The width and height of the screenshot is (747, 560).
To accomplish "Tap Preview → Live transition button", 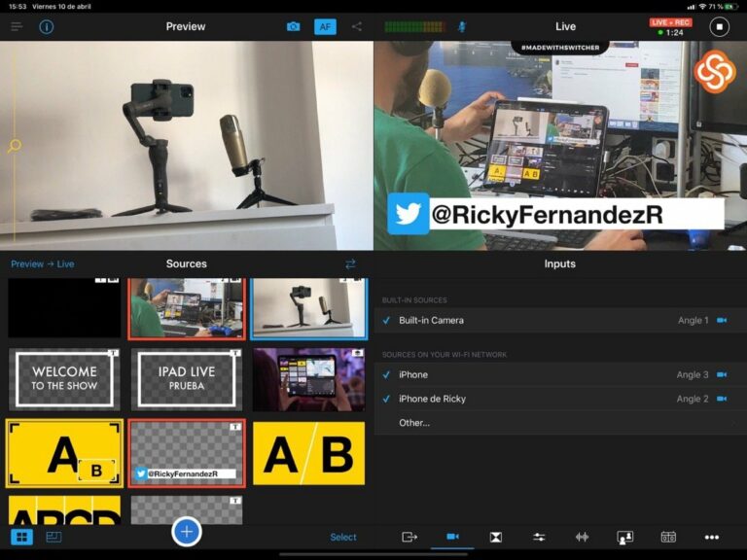I will [x=43, y=263].
